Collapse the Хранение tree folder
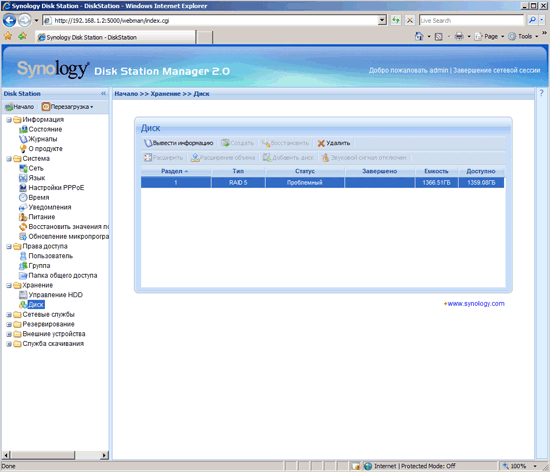The image size is (550, 472). click(x=9, y=285)
